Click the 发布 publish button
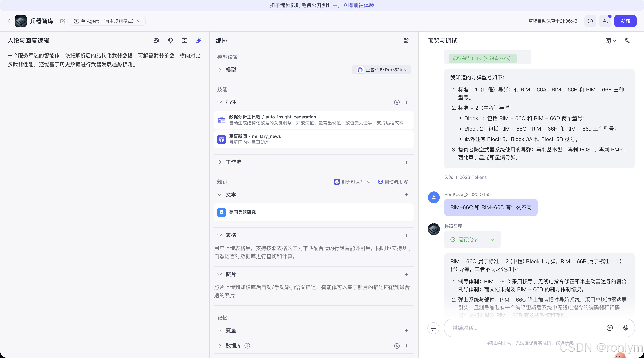The width and height of the screenshot is (644, 358). (625, 21)
